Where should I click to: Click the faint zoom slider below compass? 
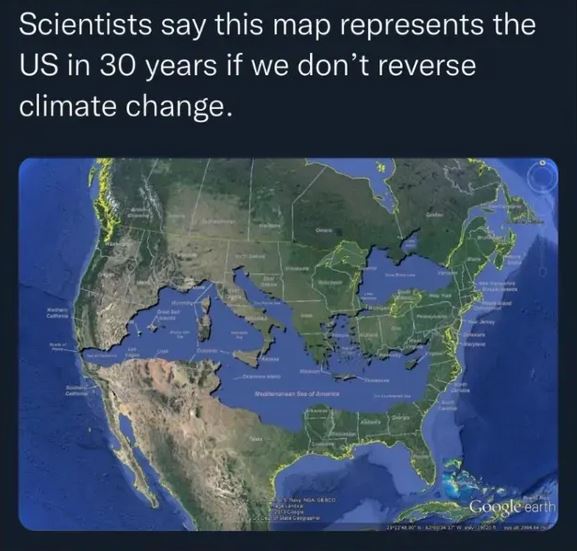point(542,272)
